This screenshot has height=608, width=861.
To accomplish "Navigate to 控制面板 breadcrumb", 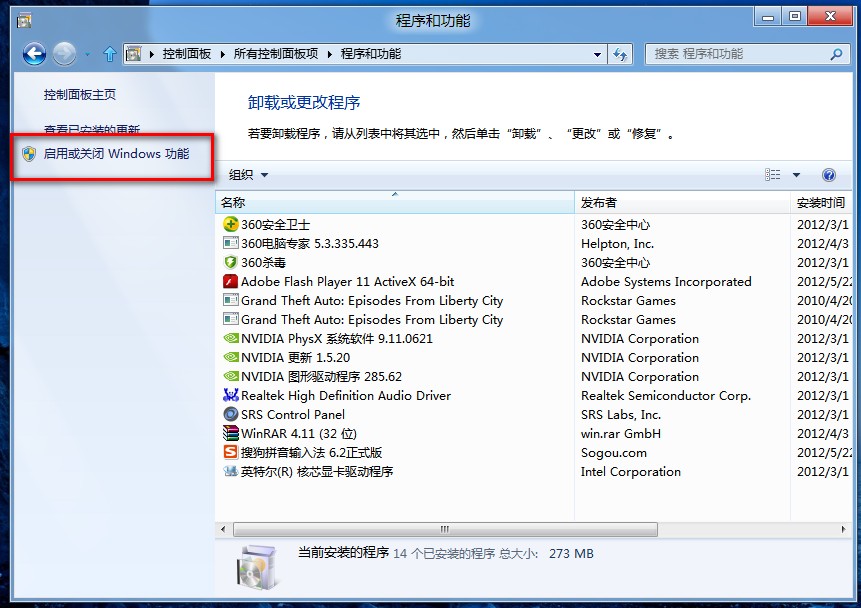I will point(187,54).
